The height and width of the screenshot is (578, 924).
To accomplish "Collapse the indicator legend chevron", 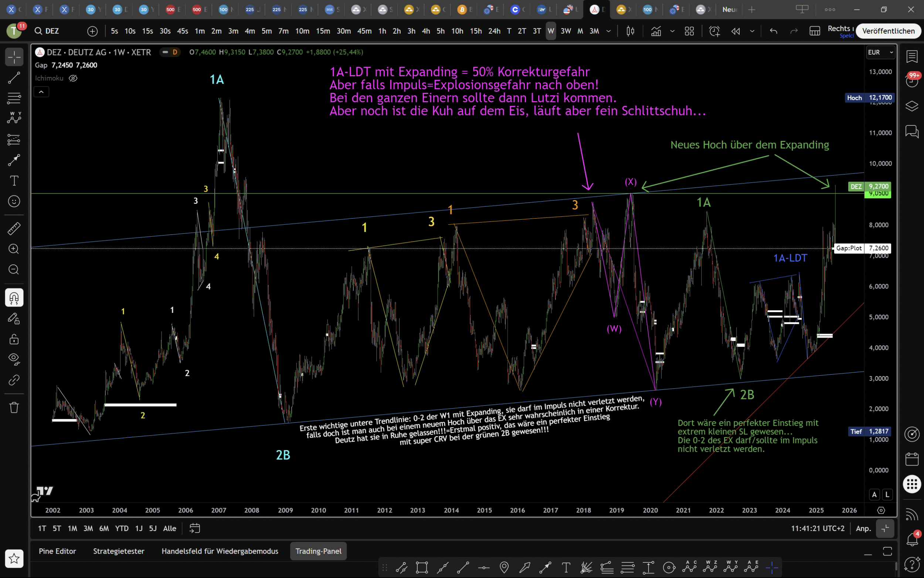I will pyautogui.click(x=41, y=92).
